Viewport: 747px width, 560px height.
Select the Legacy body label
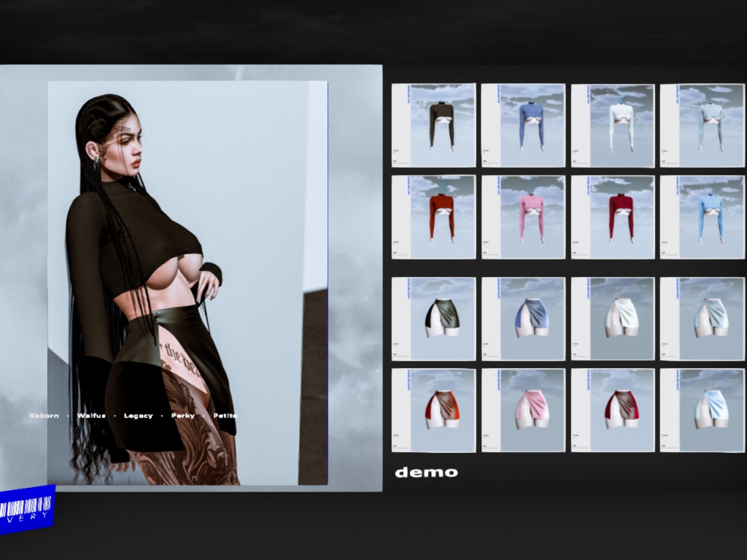tap(139, 416)
